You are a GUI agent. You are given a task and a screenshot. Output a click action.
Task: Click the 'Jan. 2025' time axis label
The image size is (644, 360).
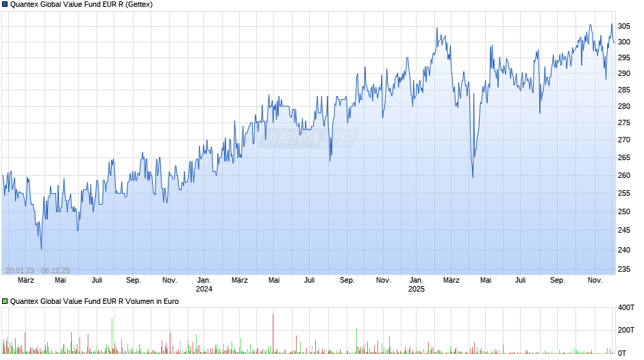[x=416, y=285]
